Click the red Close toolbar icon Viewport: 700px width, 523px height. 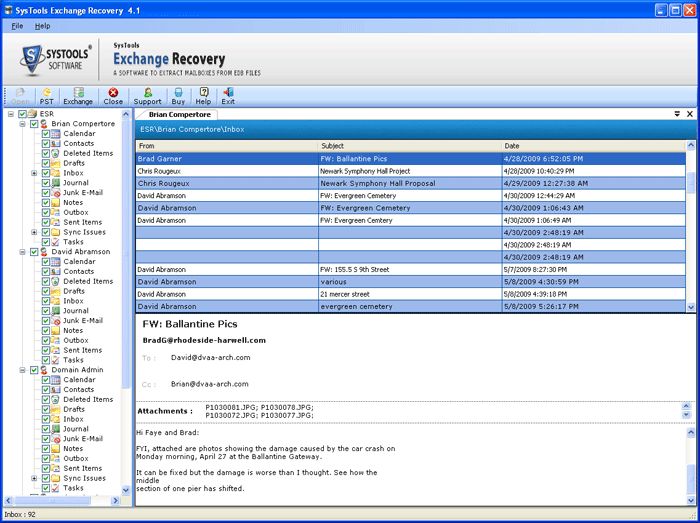pos(113,96)
